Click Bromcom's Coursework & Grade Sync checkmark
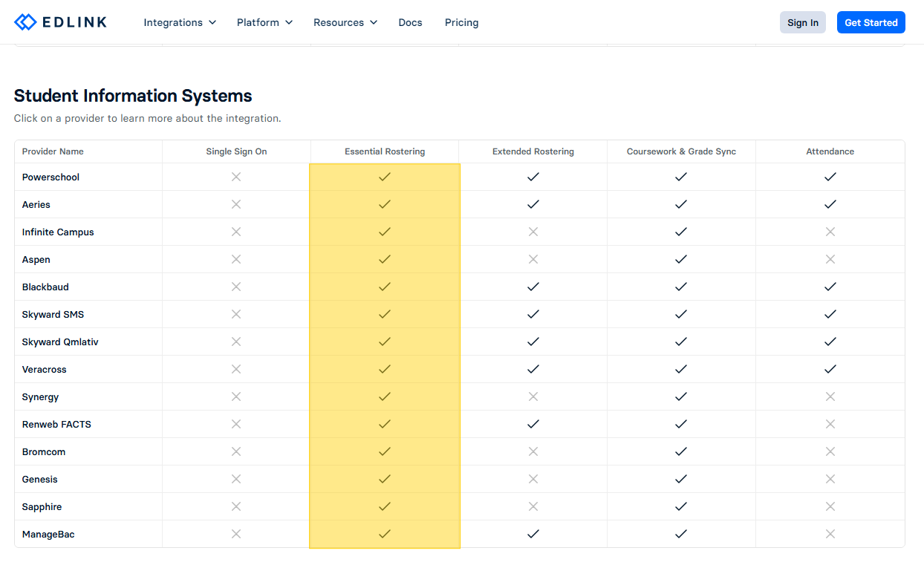The image size is (924, 565). point(681,451)
